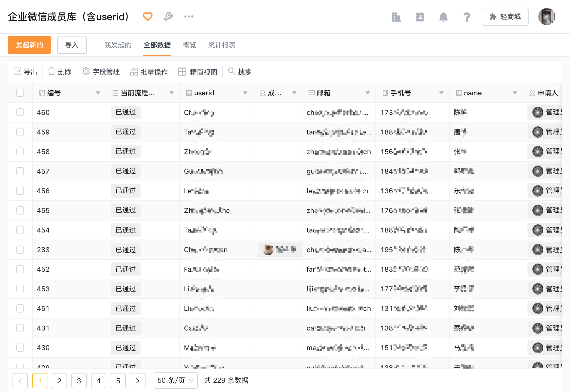Click the 导入 button
The image size is (570, 392).
(72, 45)
